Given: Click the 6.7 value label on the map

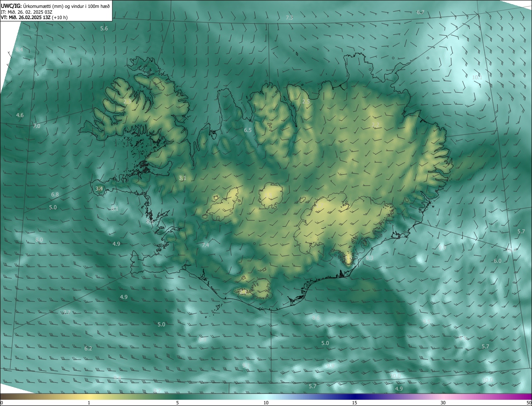Looking at the screenshot, I should click(421, 12).
